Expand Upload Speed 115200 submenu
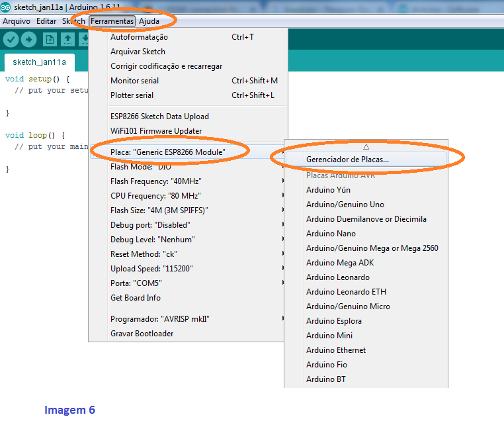Screen dimensions: 504x425 point(188,269)
